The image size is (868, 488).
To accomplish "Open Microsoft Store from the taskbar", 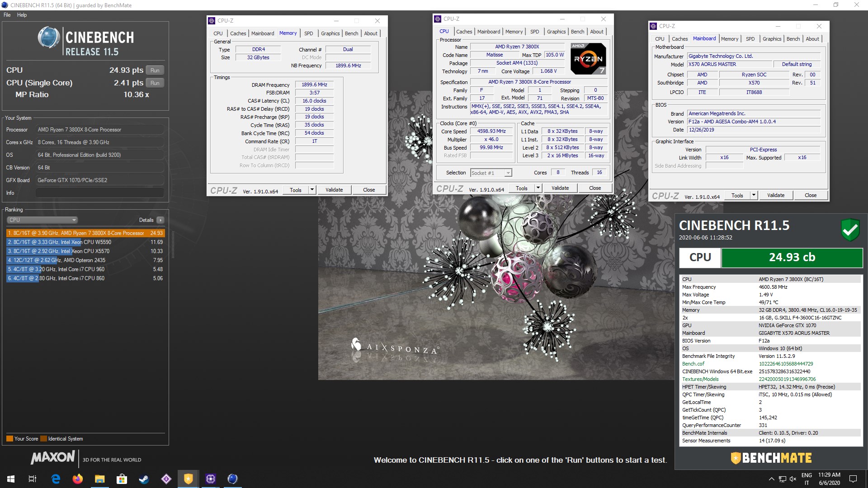I will tap(122, 479).
